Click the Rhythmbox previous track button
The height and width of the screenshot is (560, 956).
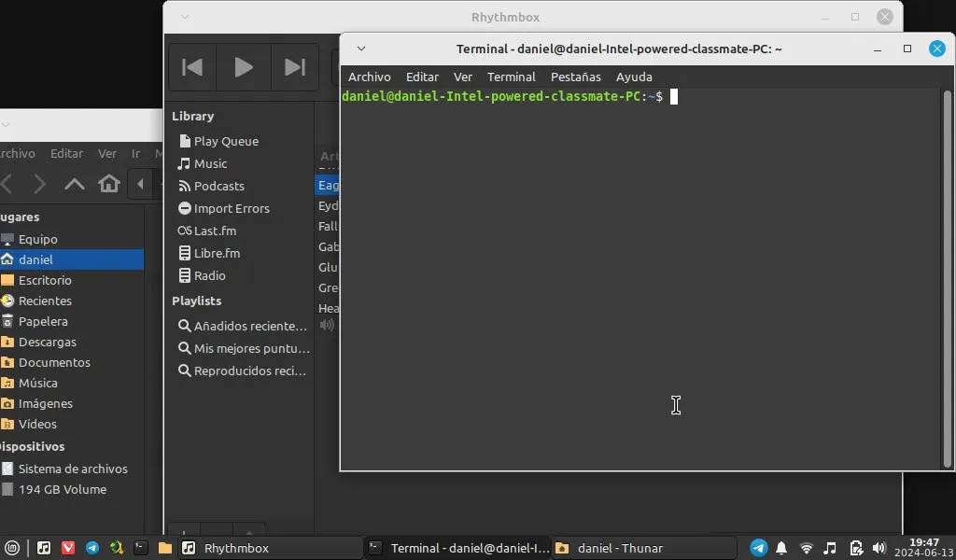(x=192, y=67)
